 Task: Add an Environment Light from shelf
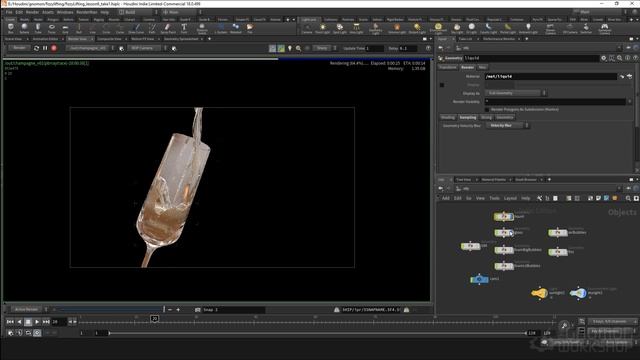tap(438, 28)
